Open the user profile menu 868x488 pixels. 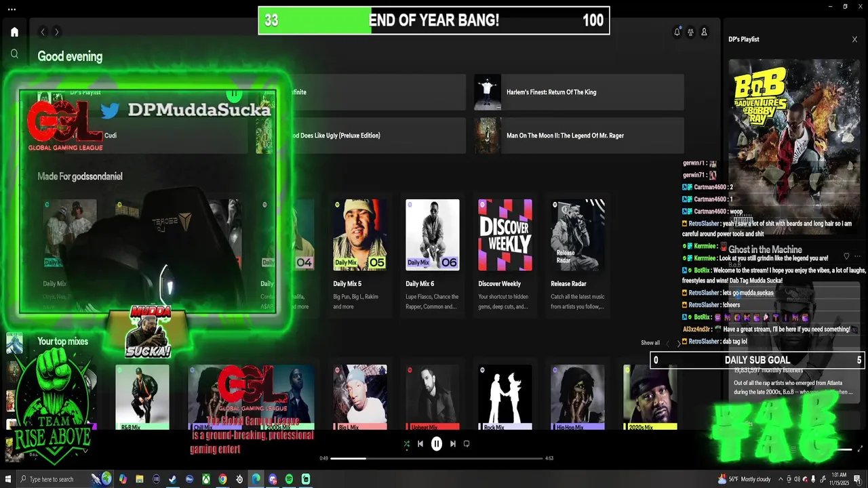pos(704,32)
